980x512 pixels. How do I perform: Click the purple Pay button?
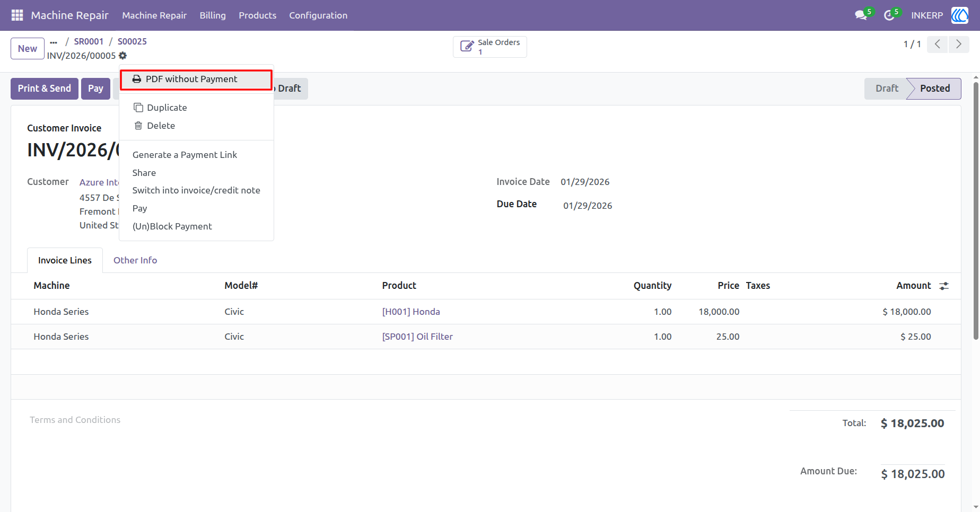pyautogui.click(x=95, y=89)
